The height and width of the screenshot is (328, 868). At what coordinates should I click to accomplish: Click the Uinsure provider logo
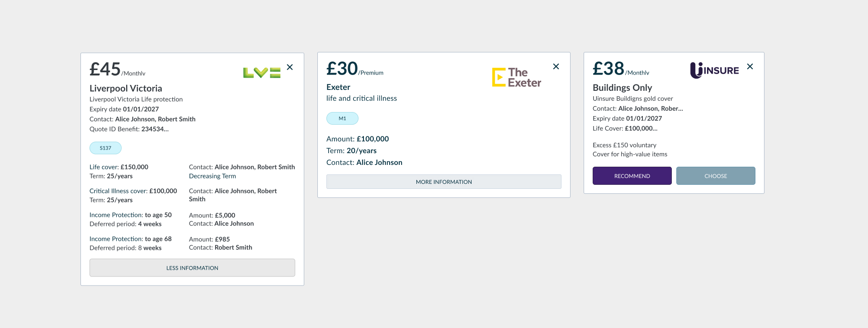[x=714, y=70]
